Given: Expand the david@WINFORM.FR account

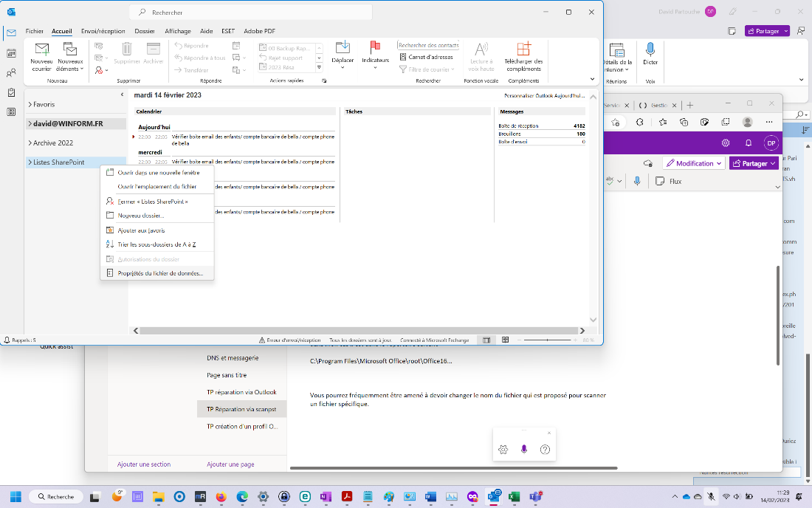Looking at the screenshot, I should coord(30,124).
